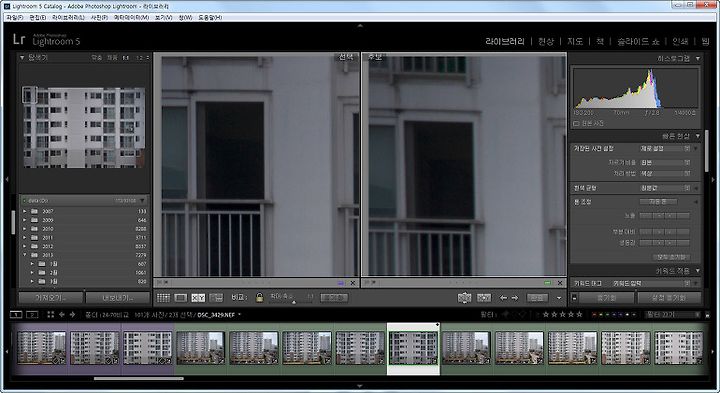Expand the 2010 folder
This screenshot has height=393, width=720.
coord(25,229)
